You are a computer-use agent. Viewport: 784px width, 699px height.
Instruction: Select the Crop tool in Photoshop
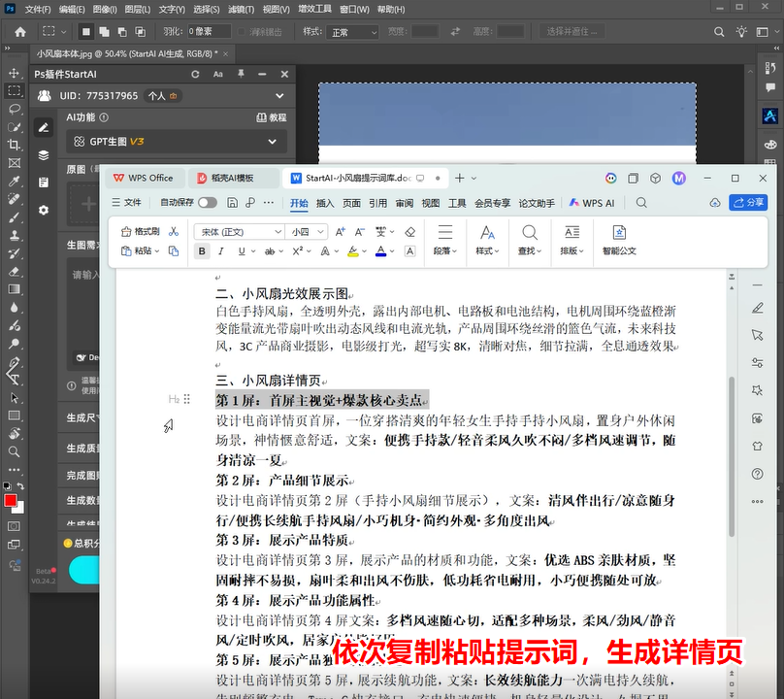pos(14,145)
